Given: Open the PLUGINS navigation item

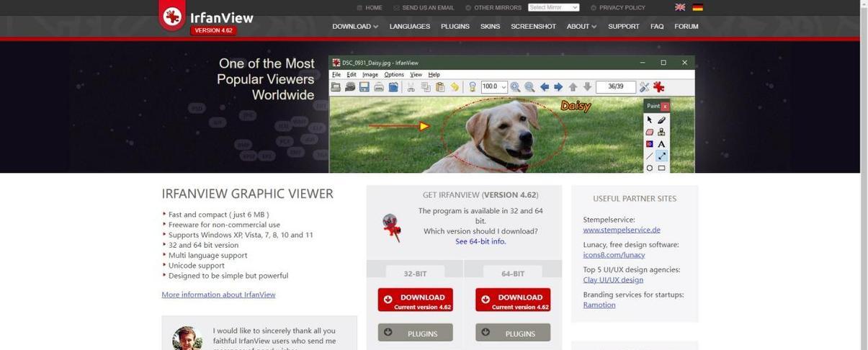Looking at the screenshot, I should click(455, 26).
